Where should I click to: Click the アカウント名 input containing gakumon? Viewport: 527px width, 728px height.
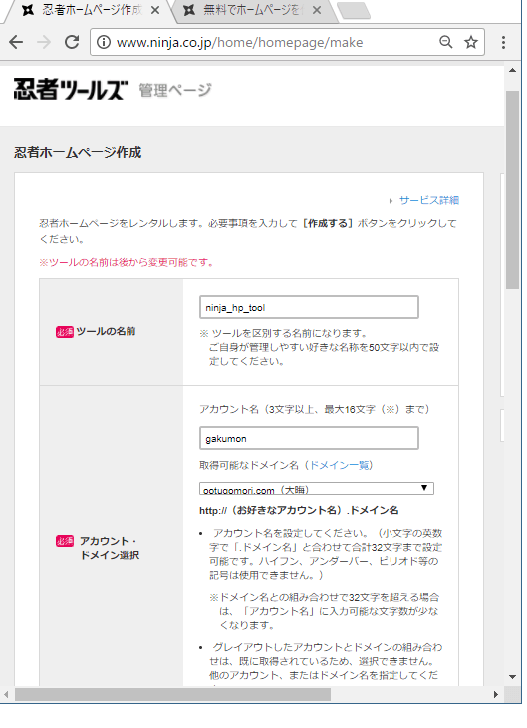pyautogui.click(x=309, y=438)
